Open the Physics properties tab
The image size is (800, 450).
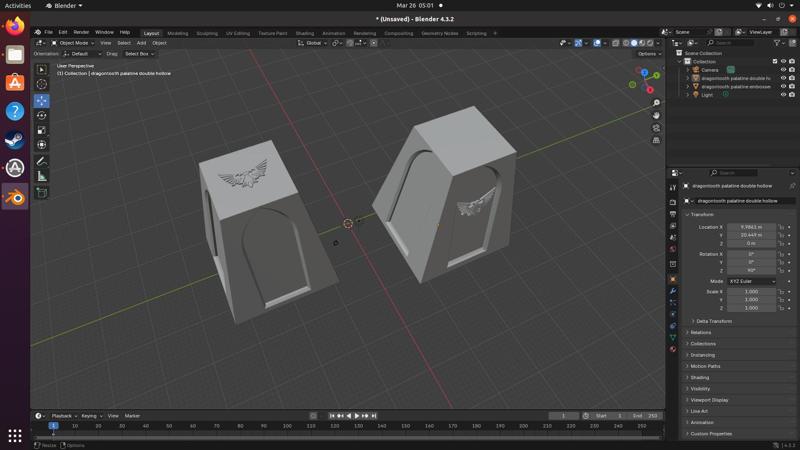point(673,314)
